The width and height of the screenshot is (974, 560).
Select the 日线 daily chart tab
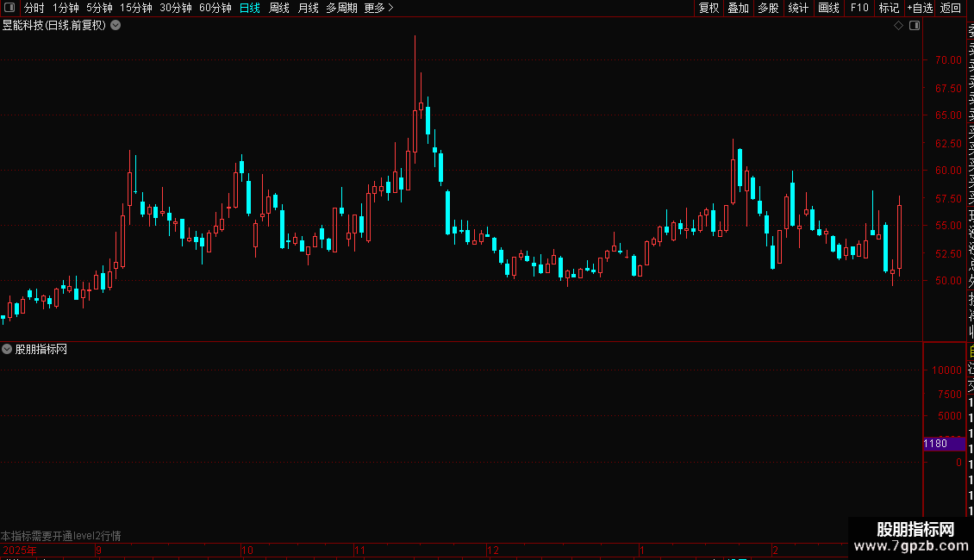coord(250,8)
